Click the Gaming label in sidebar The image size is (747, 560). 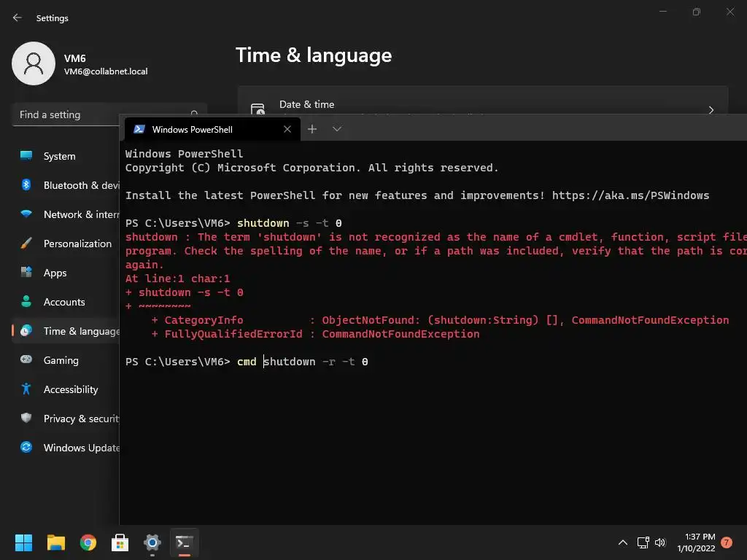click(61, 360)
